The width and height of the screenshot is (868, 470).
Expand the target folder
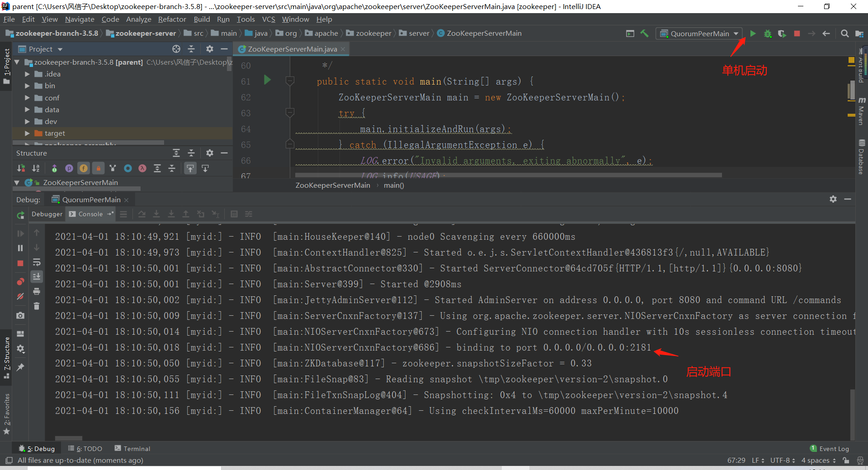pos(27,133)
